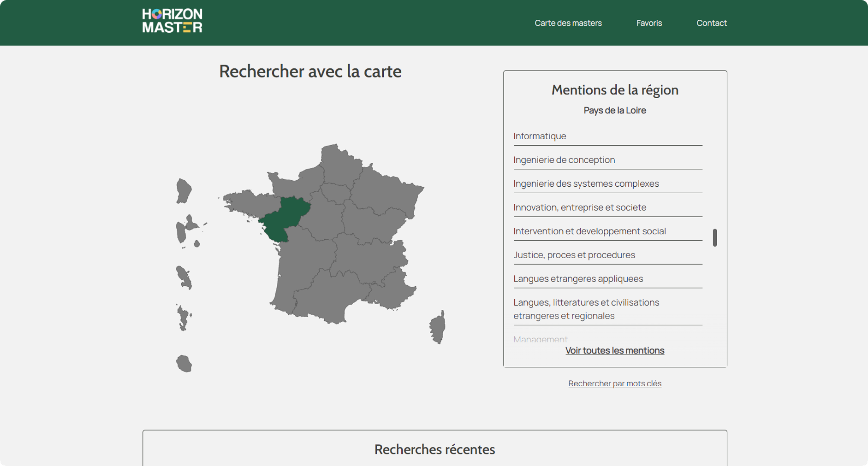This screenshot has width=868, height=466.
Task: Select Corse island on the map
Action: [x=438, y=327]
